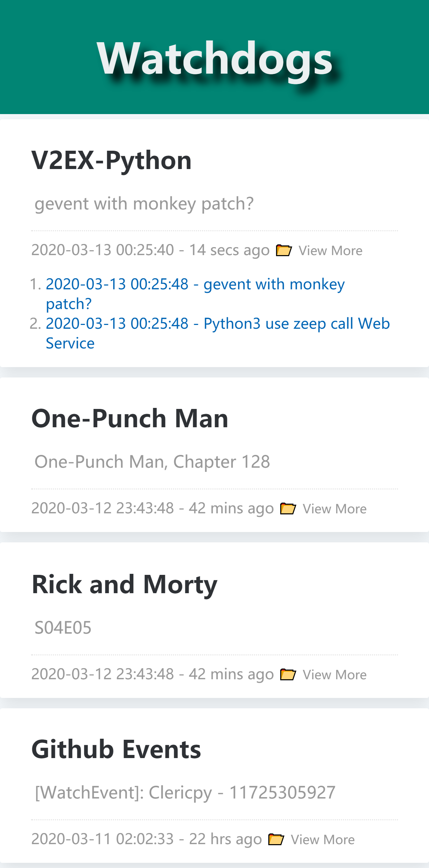Image resolution: width=429 pixels, height=868 pixels.
Task: Expand View More under One-Punch Man
Action: coord(334,509)
